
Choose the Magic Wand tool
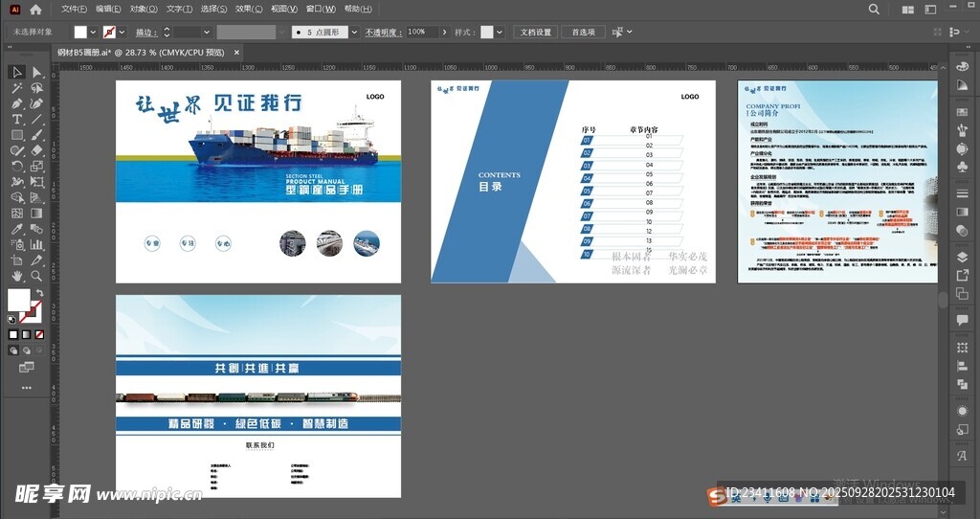tap(17, 88)
